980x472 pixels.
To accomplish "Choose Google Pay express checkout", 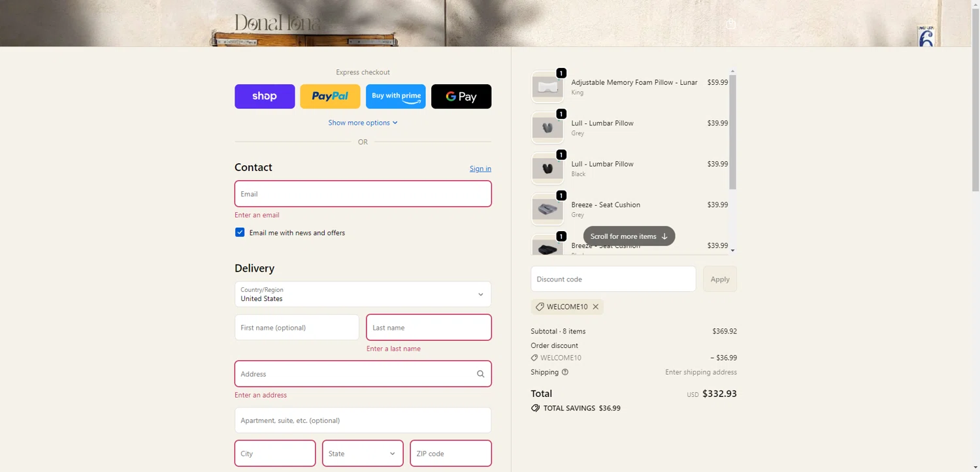I will [x=461, y=96].
